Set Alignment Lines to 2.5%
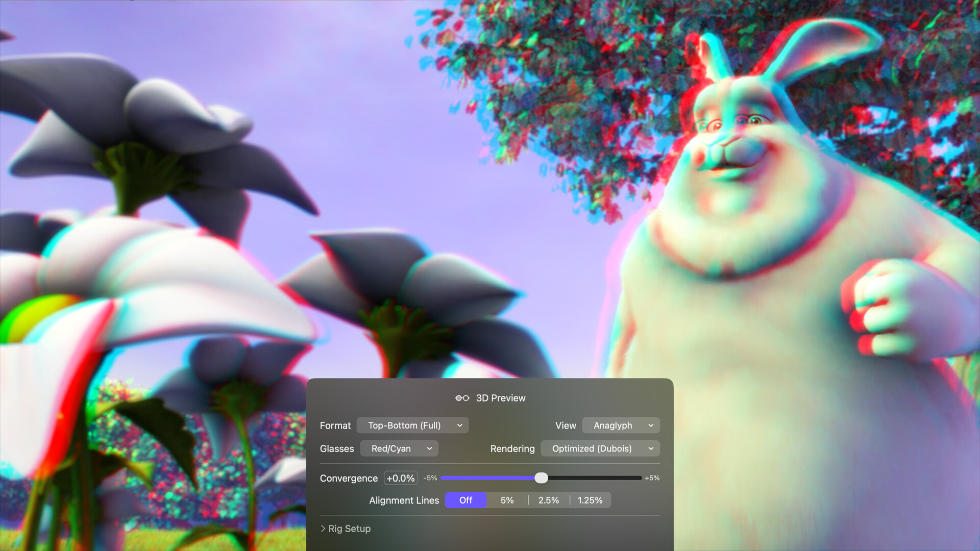The height and width of the screenshot is (551, 980). point(549,500)
